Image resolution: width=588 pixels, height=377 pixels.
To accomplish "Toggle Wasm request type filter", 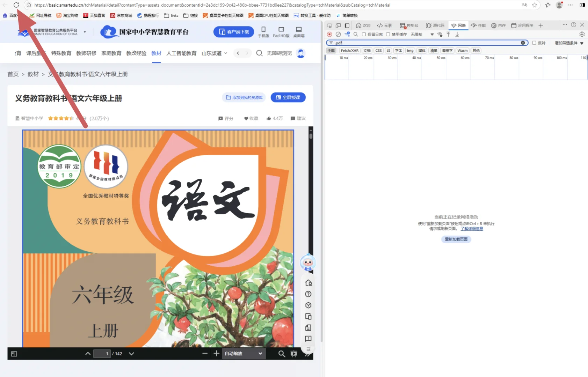I will (x=462, y=51).
